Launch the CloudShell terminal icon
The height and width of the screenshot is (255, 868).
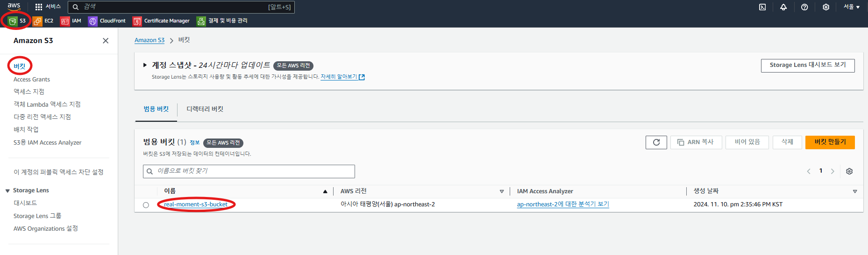[x=762, y=7]
